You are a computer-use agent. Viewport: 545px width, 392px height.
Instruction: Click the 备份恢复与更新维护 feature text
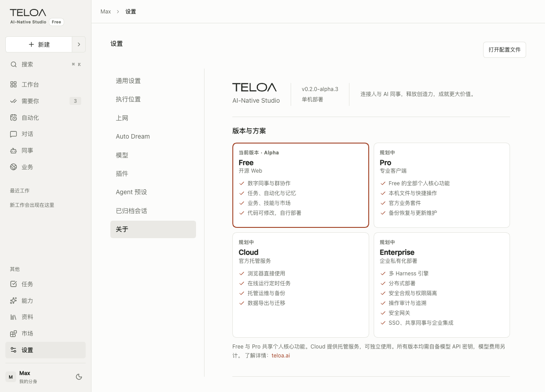coord(413,213)
